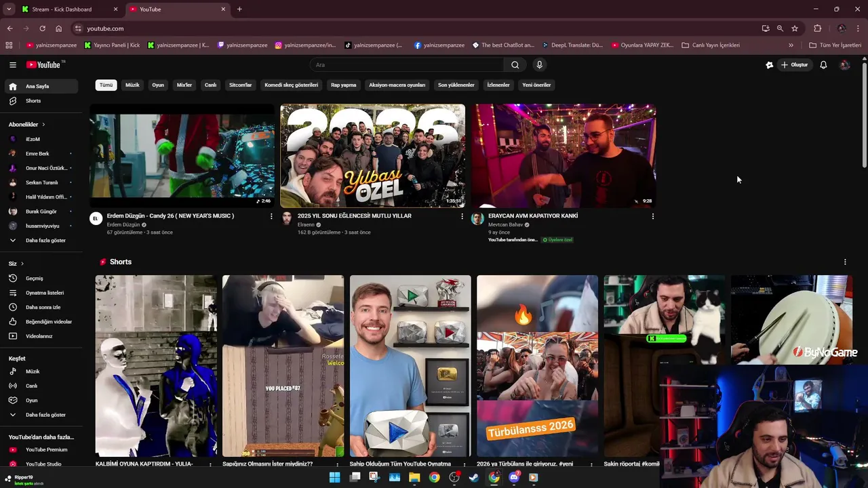This screenshot has height=488, width=868.
Task: Select Yeni öneriler chip
Action: tap(536, 85)
